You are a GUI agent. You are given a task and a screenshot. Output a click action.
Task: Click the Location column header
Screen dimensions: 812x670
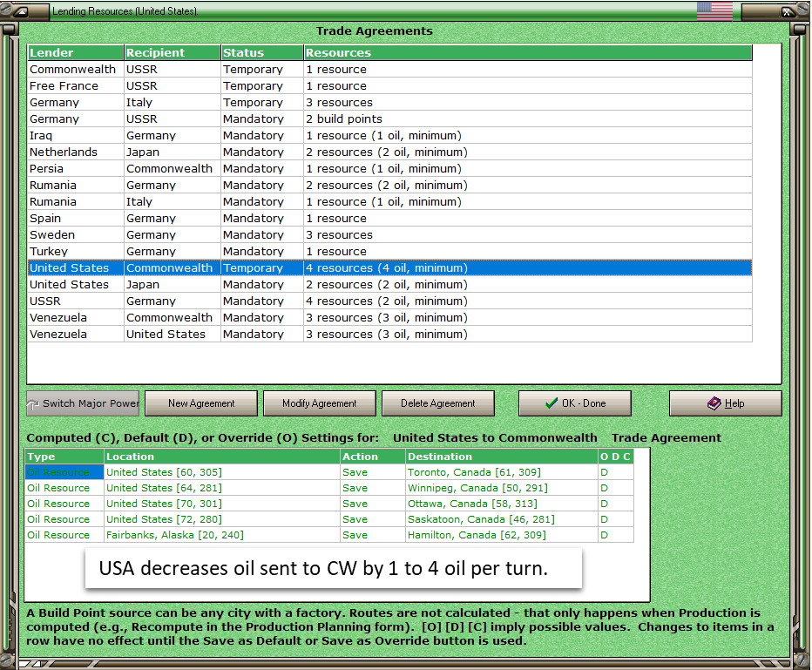pos(222,457)
